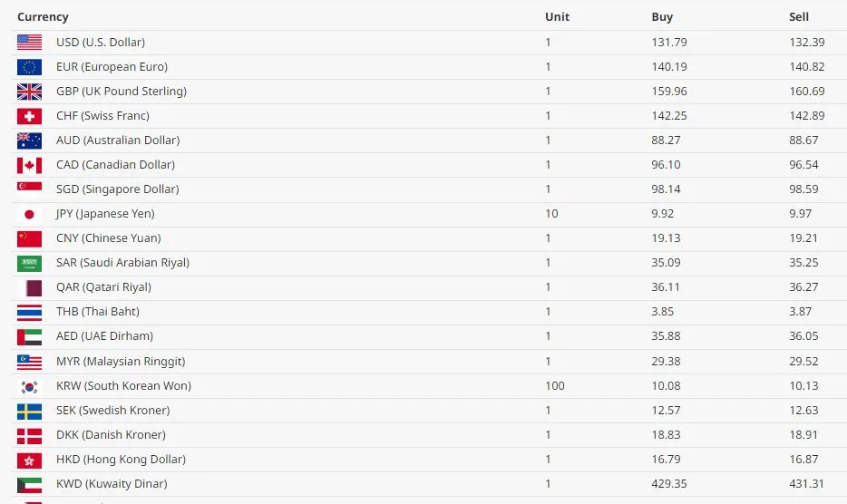This screenshot has width=847, height=504.
Task: Click the Sell column header
Action: pos(798,16)
